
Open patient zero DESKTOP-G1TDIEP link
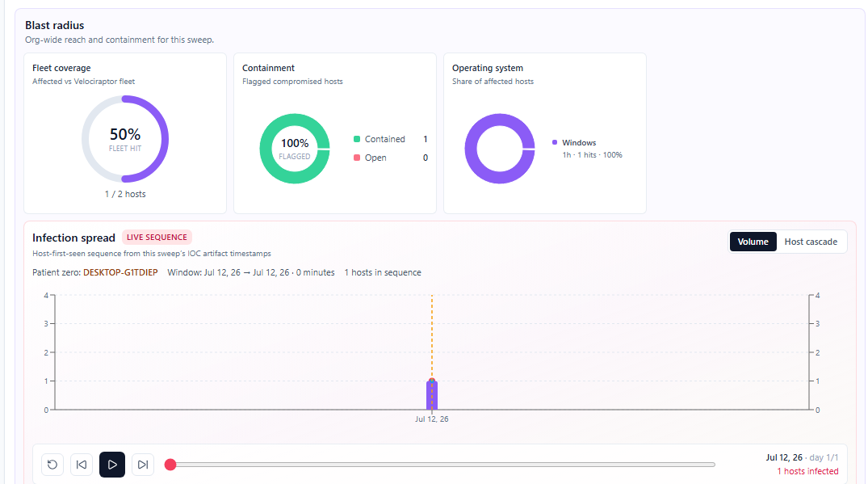tap(120, 272)
